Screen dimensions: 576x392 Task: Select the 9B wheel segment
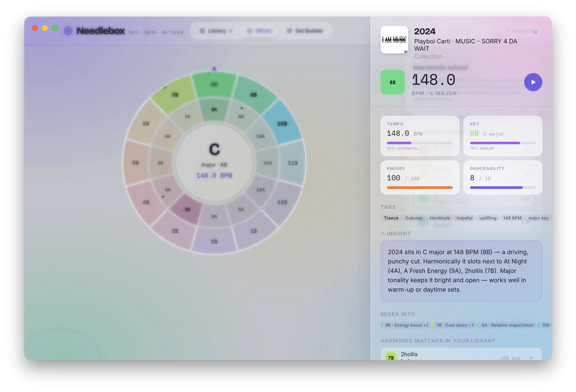pos(253,95)
